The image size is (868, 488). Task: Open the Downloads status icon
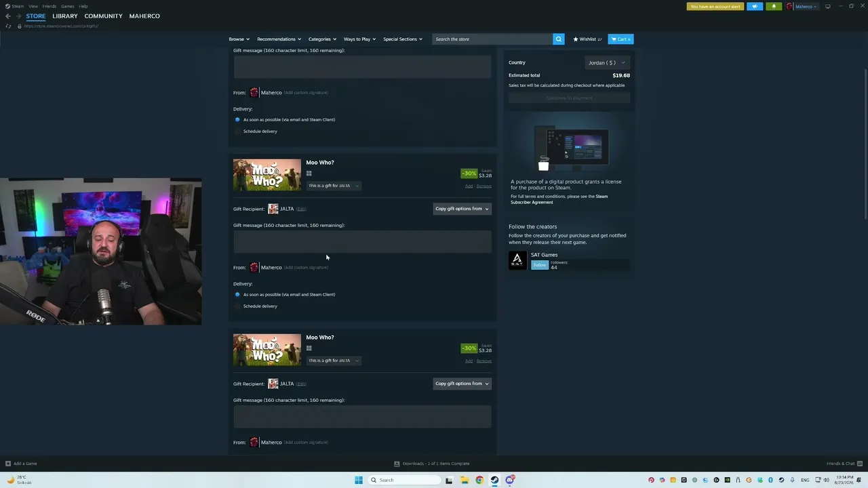point(397,464)
